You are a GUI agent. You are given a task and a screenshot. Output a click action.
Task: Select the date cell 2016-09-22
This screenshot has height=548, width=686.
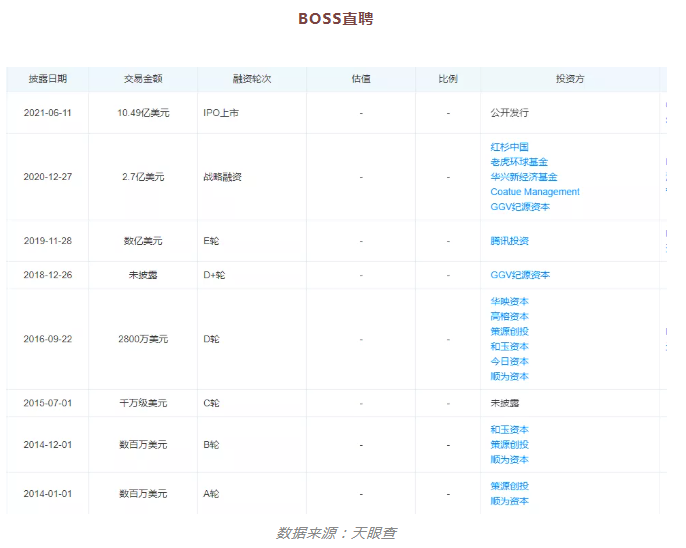click(x=48, y=339)
